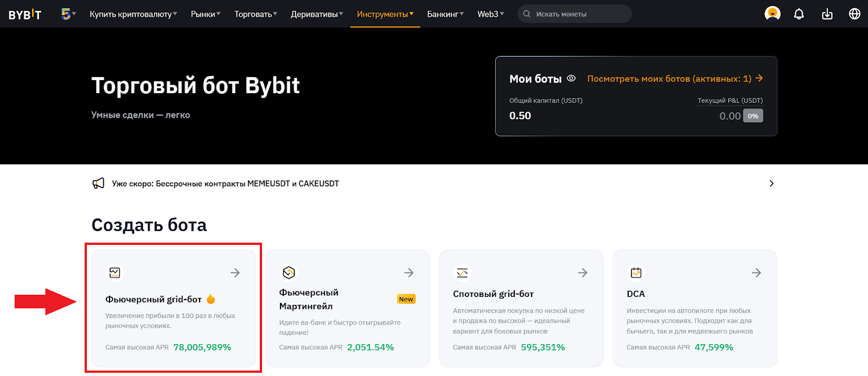Click APR value 47,599%
The image size is (868, 376).
[714, 347]
